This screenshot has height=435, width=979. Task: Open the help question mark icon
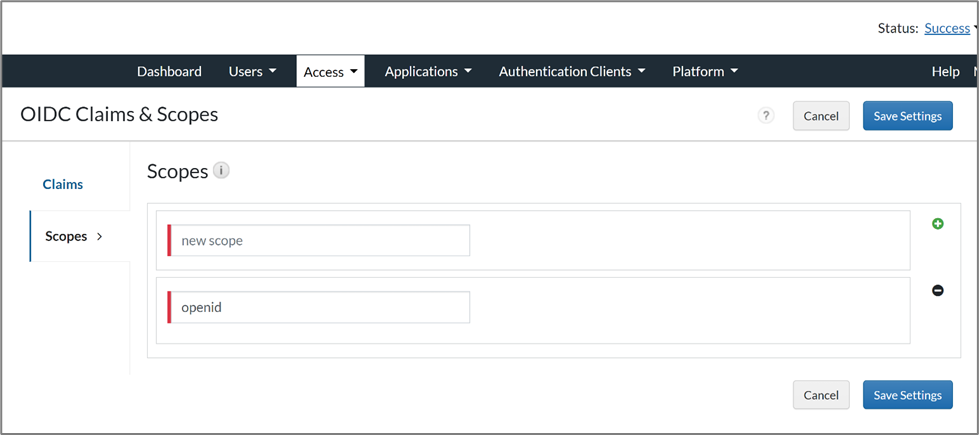(x=766, y=116)
